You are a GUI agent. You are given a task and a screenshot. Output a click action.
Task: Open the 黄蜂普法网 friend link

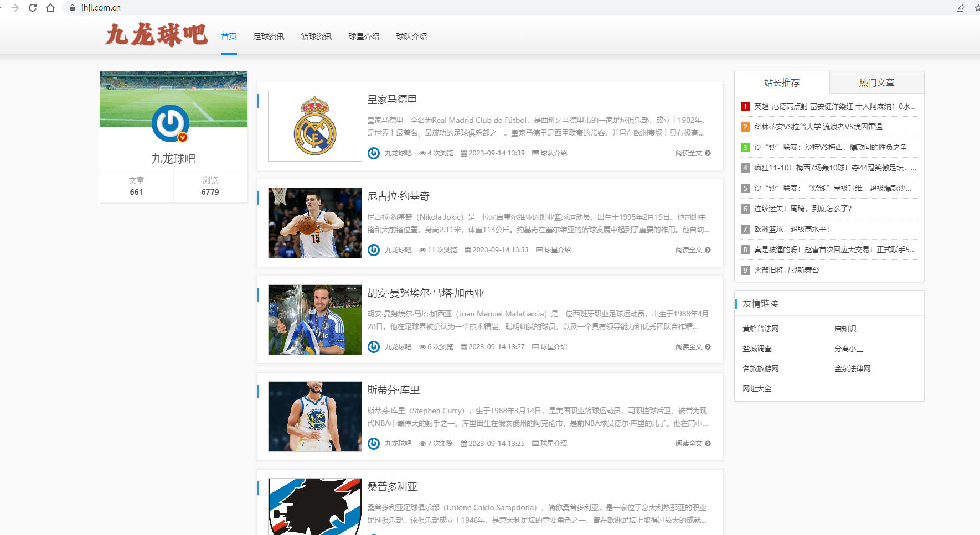(760, 329)
